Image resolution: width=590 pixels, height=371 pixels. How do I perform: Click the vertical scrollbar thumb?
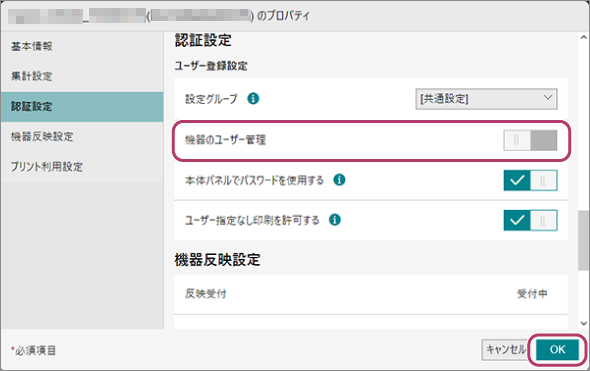(583, 240)
